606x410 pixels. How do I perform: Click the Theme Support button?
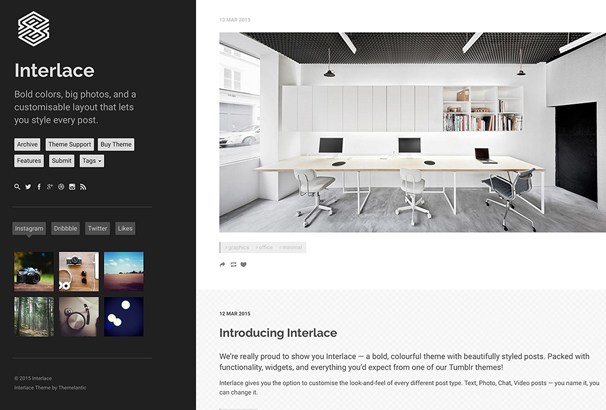[x=70, y=145]
